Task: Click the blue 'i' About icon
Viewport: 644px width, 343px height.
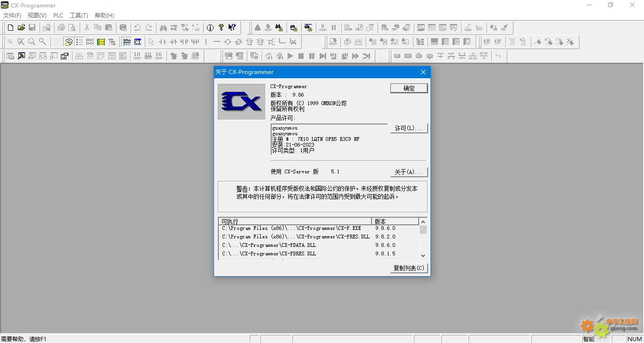Action: click(x=210, y=28)
